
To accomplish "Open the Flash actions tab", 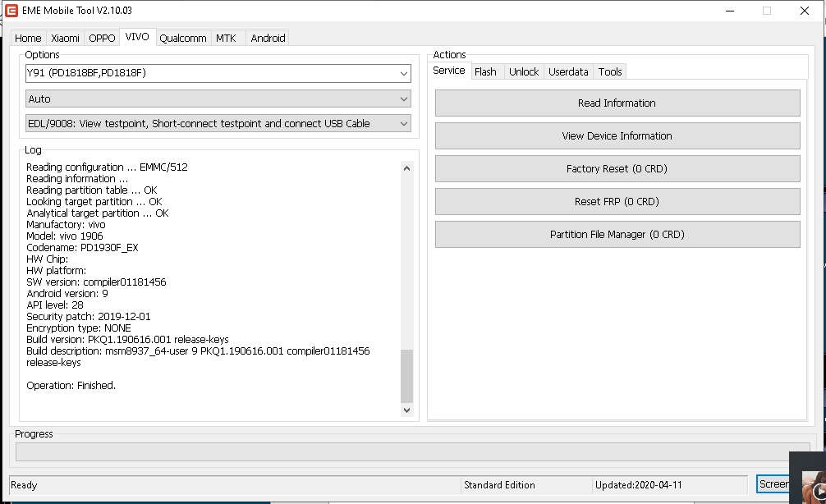I will pyautogui.click(x=485, y=71).
